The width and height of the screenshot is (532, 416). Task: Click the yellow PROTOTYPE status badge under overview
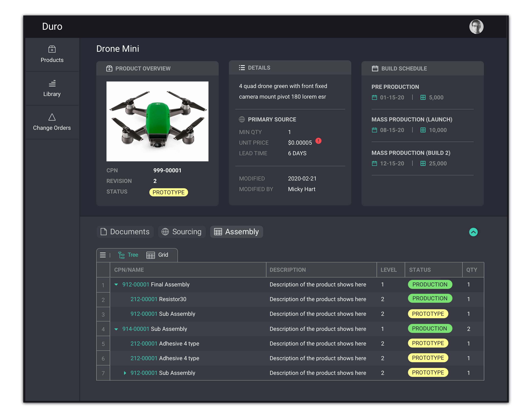pos(168,192)
